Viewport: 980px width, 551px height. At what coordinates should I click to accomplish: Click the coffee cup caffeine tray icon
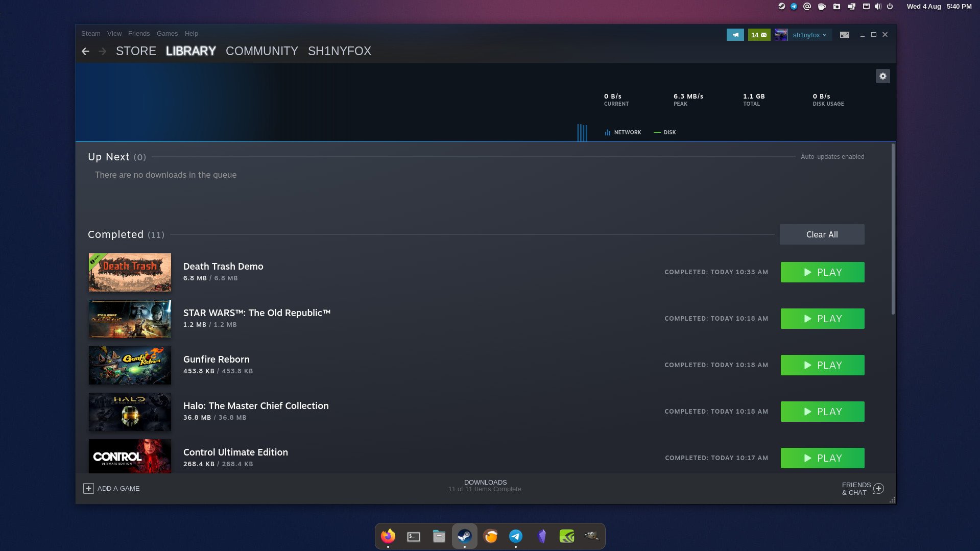point(822,7)
